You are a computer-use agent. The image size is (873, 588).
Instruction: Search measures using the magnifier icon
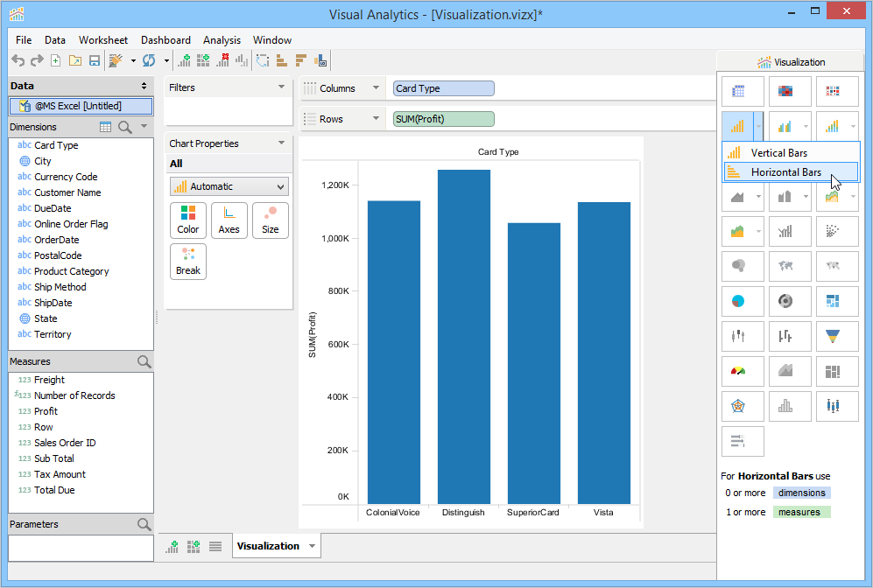[144, 361]
